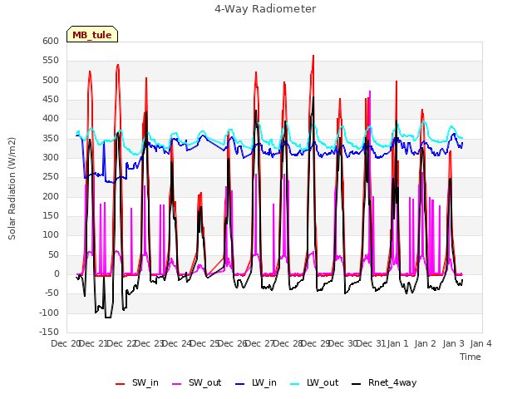The width and height of the screenshot is (532, 399).
Task: Click the Jan 2 x-axis tick label
Action: point(425,343)
